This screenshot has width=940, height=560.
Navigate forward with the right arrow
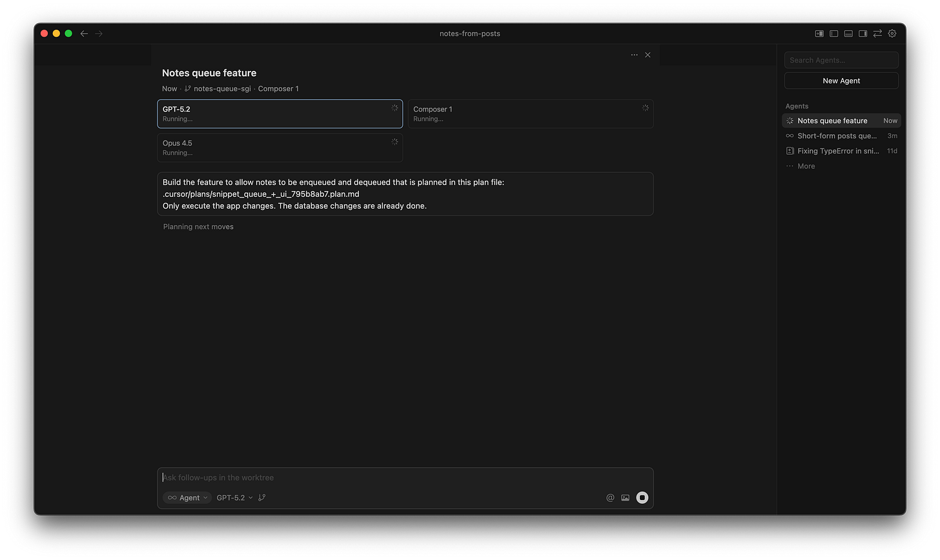pos(99,34)
